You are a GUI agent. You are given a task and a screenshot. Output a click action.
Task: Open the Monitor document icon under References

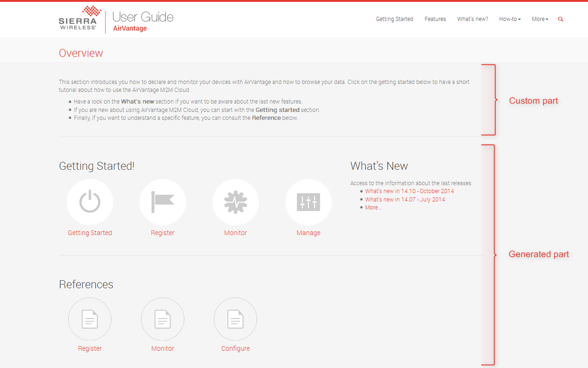(x=163, y=319)
